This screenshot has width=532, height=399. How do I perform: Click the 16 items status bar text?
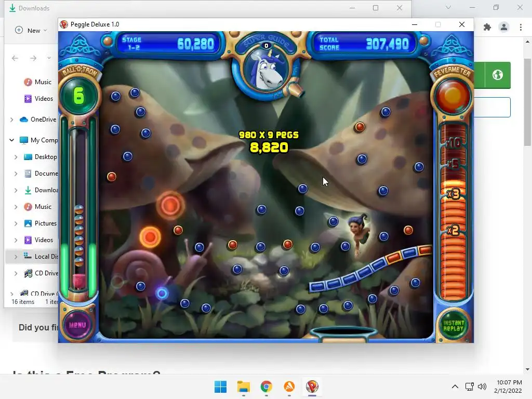click(x=23, y=302)
